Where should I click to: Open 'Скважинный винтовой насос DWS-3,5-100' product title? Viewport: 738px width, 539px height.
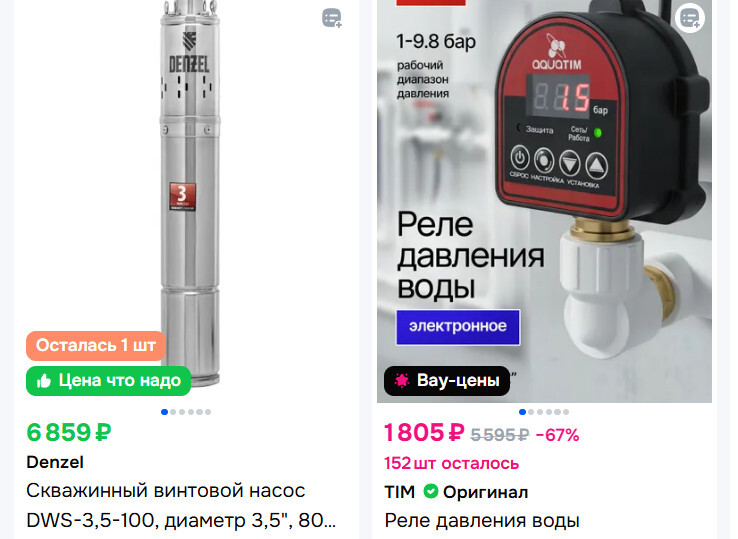click(181, 506)
